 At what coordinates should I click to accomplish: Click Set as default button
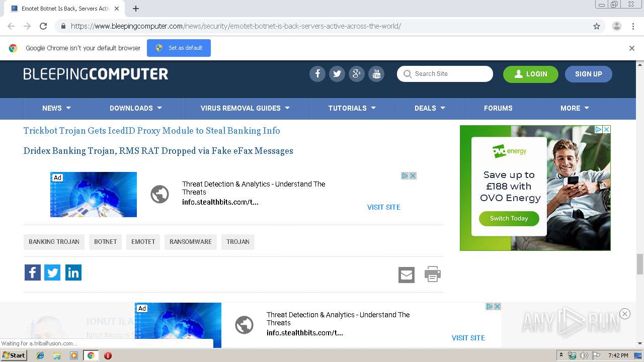pos(179,48)
